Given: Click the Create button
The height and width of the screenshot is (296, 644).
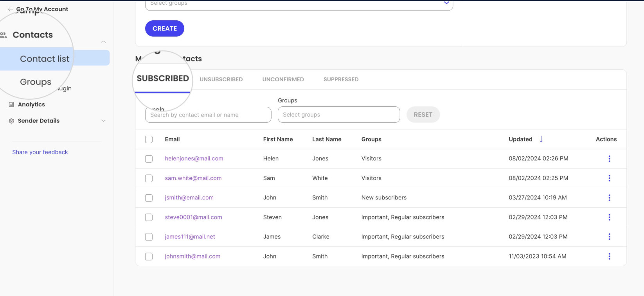Looking at the screenshot, I should (165, 29).
